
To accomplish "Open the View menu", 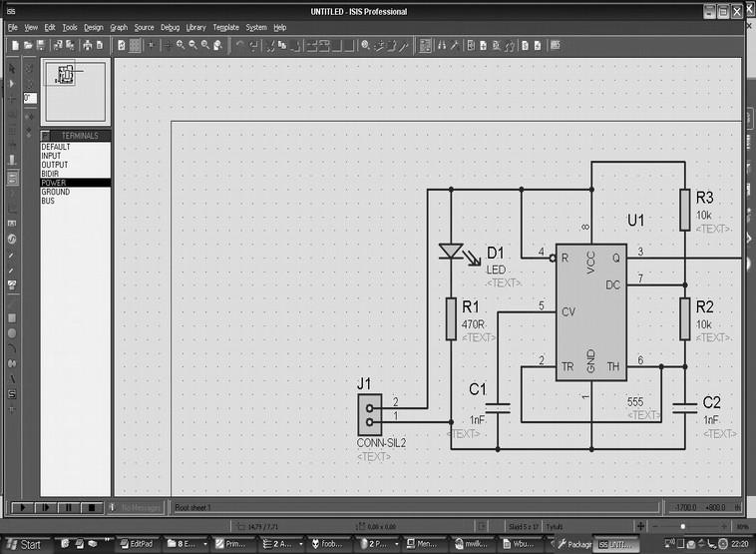I will [x=31, y=28].
